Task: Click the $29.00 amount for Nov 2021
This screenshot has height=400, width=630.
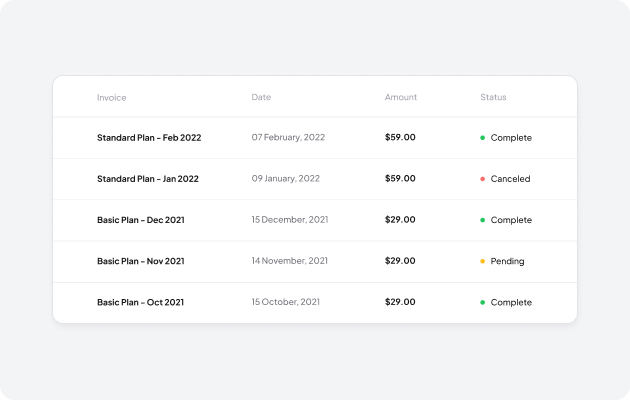Action: click(x=400, y=261)
